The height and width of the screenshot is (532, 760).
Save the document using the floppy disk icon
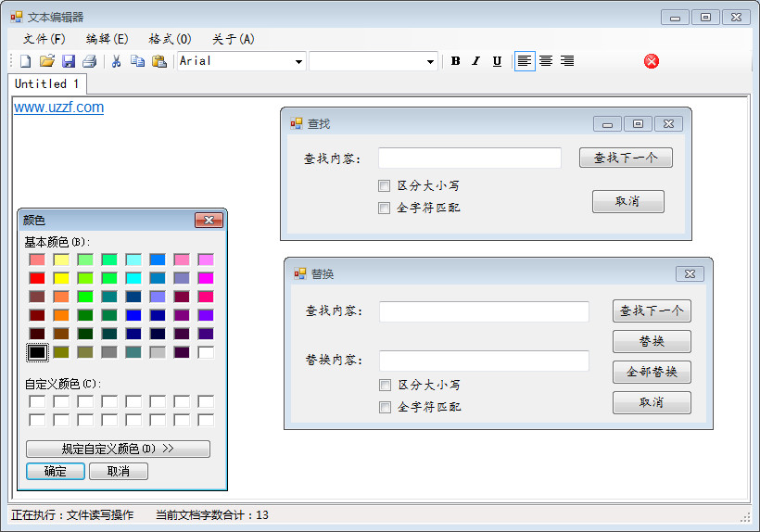click(x=69, y=61)
